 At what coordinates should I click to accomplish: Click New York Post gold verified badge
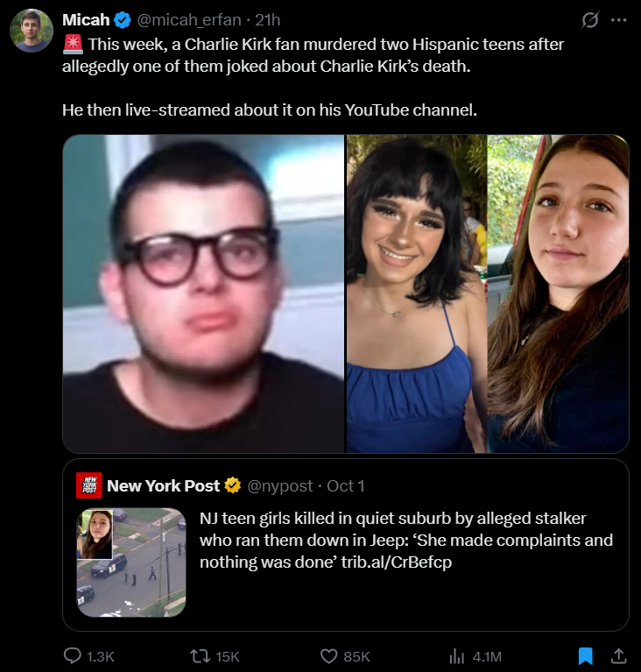[233, 485]
